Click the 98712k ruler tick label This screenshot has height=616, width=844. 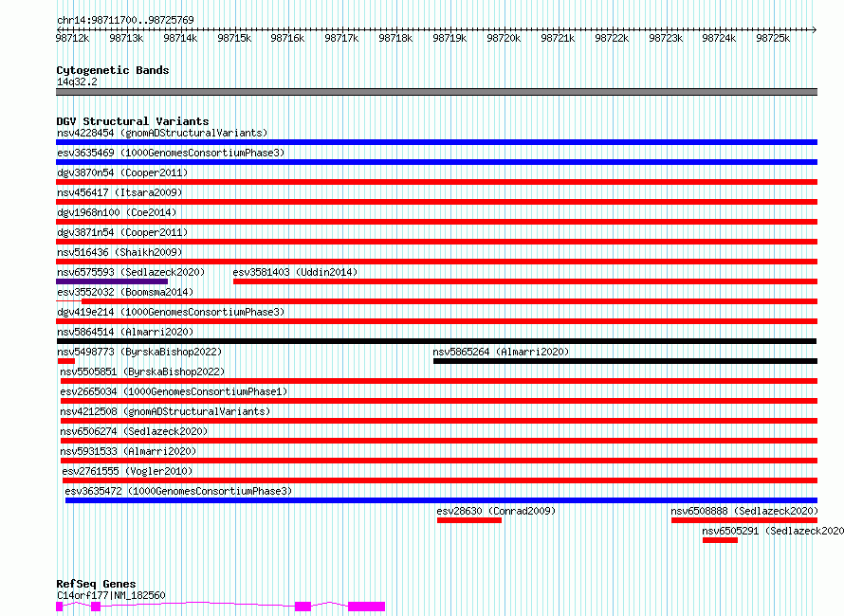pyautogui.click(x=72, y=38)
